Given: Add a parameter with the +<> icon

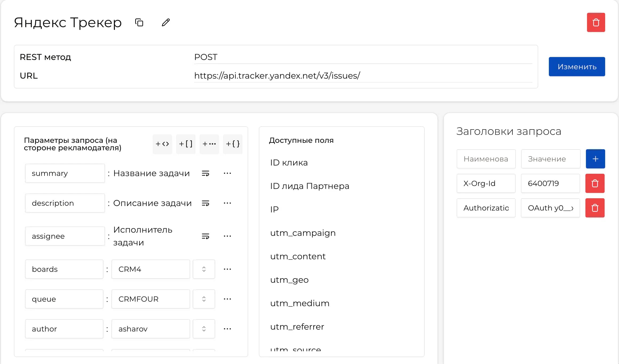Looking at the screenshot, I should (162, 144).
